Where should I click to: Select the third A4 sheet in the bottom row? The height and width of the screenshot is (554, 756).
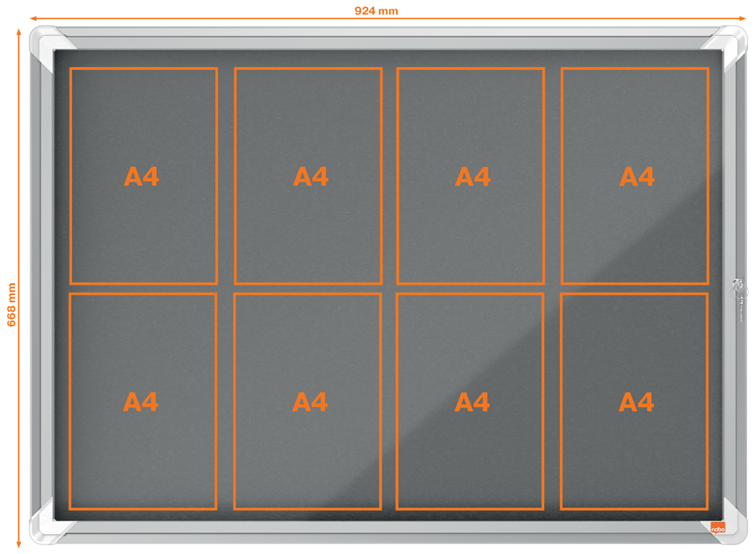[x=470, y=401]
